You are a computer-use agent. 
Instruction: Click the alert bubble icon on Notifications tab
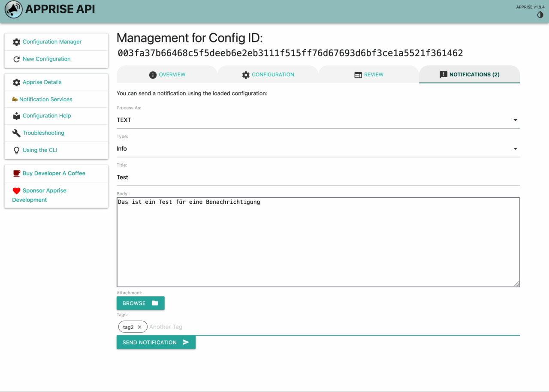443,75
